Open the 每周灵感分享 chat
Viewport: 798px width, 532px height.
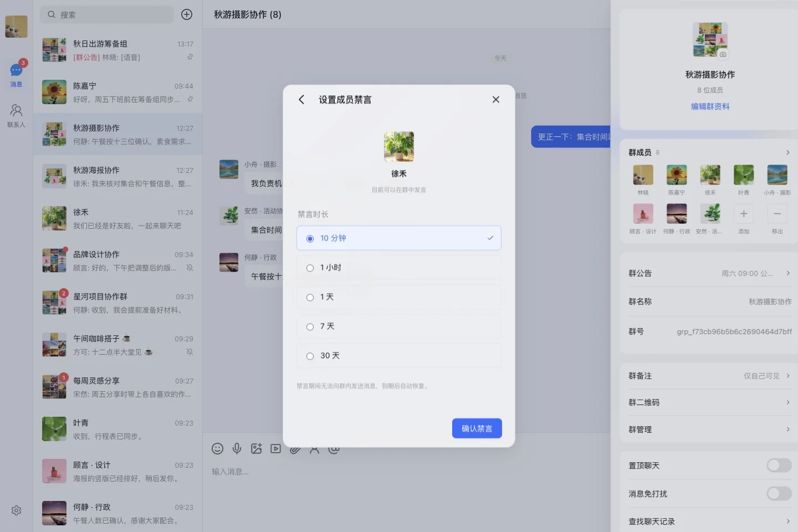[x=118, y=387]
